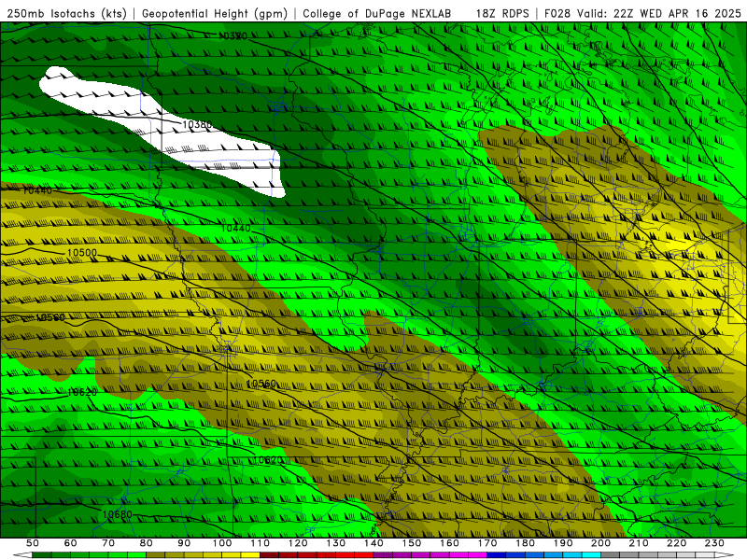Click the colorbar value label 150
This screenshot has height=560, width=747.
(411, 543)
